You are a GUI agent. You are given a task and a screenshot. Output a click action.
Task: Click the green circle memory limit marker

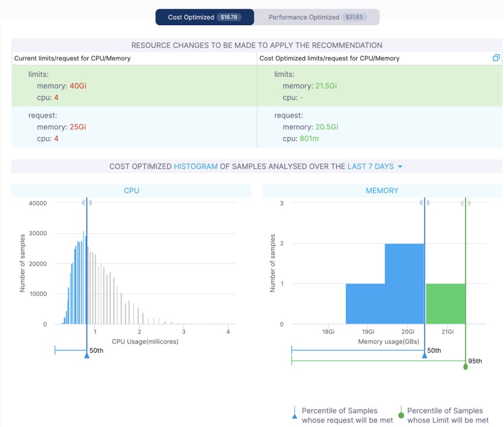click(x=466, y=366)
